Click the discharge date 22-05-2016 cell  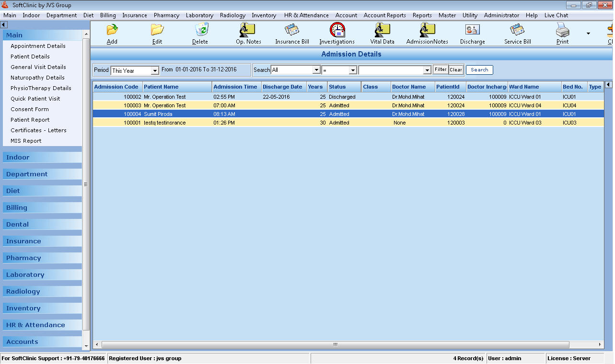[284, 97]
